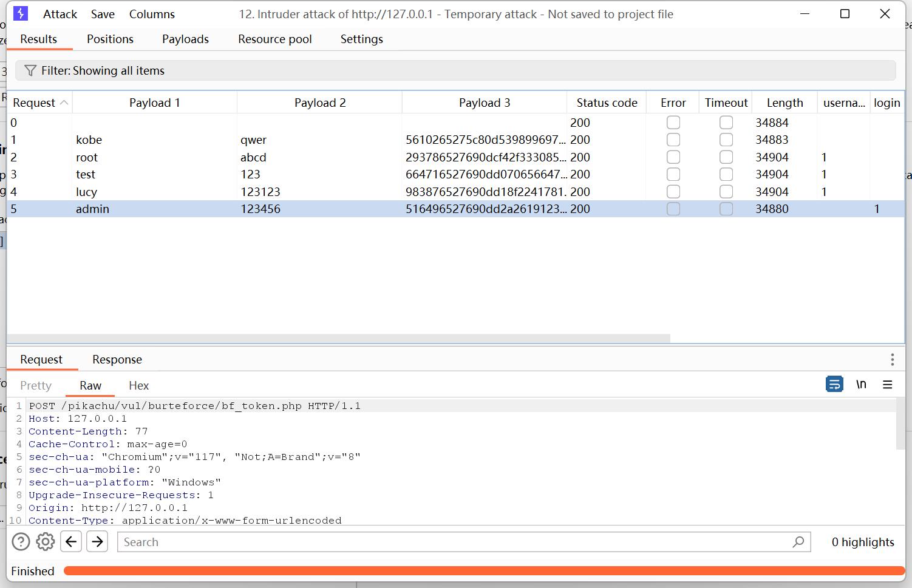Open the Columns menu

pyautogui.click(x=152, y=14)
